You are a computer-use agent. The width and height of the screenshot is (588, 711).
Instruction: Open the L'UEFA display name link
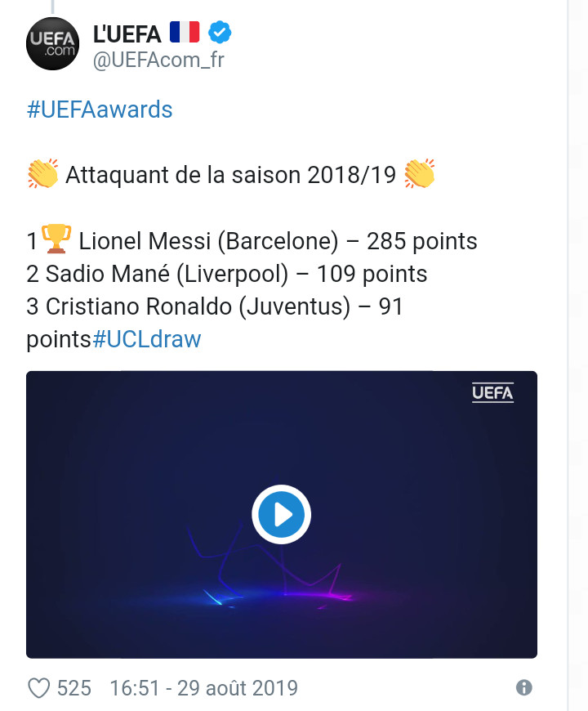pyautogui.click(x=127, y=34)
